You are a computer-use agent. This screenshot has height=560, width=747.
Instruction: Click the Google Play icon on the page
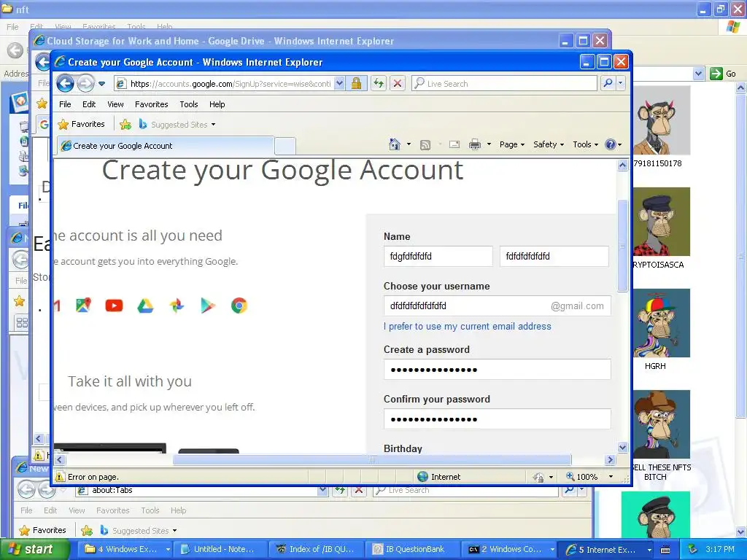tap(208, 306)
